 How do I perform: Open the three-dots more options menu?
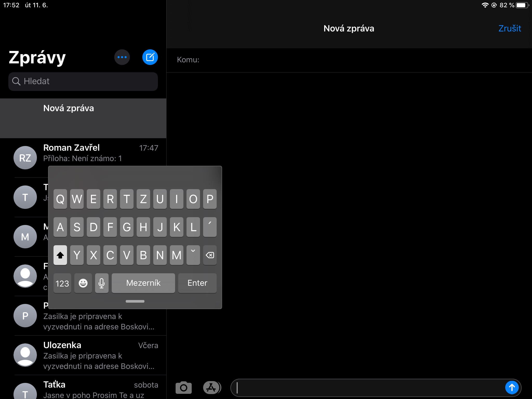coord(122,57)
